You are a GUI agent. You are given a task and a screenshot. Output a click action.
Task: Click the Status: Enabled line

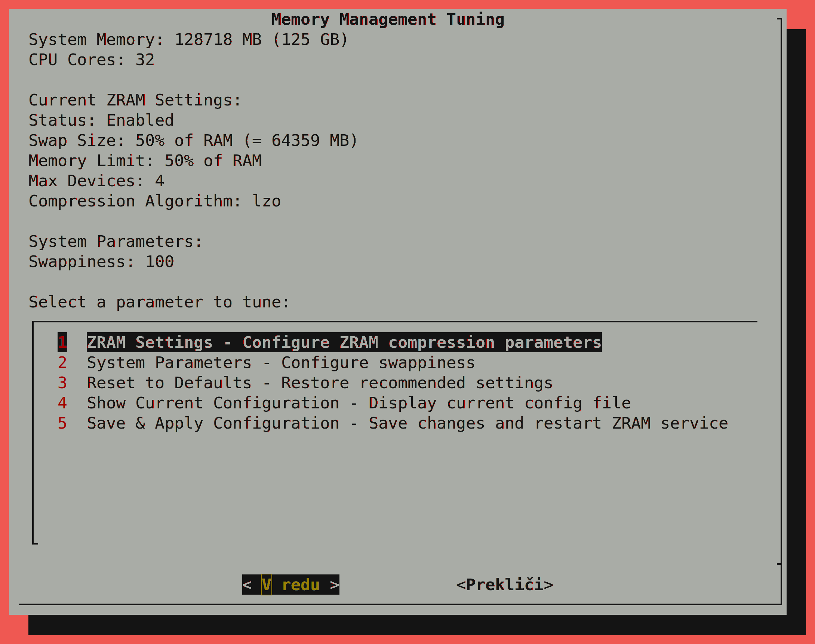point(101,120)
